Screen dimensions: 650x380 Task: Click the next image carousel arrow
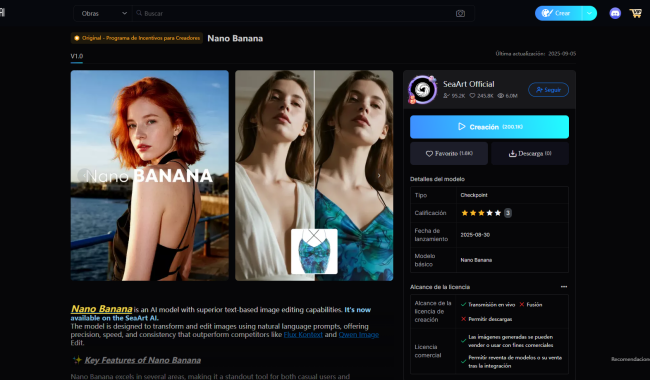[379, 176]
